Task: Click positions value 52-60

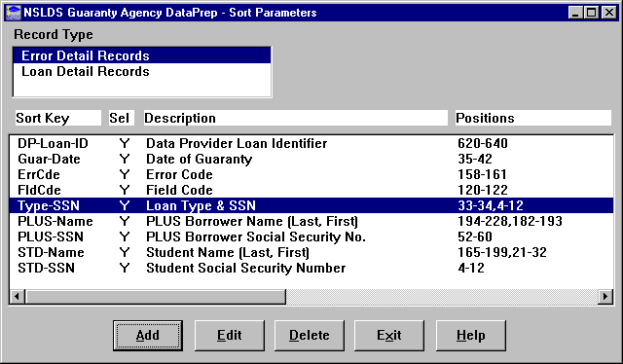Action: pyautogui.click(x=475, y=237)
